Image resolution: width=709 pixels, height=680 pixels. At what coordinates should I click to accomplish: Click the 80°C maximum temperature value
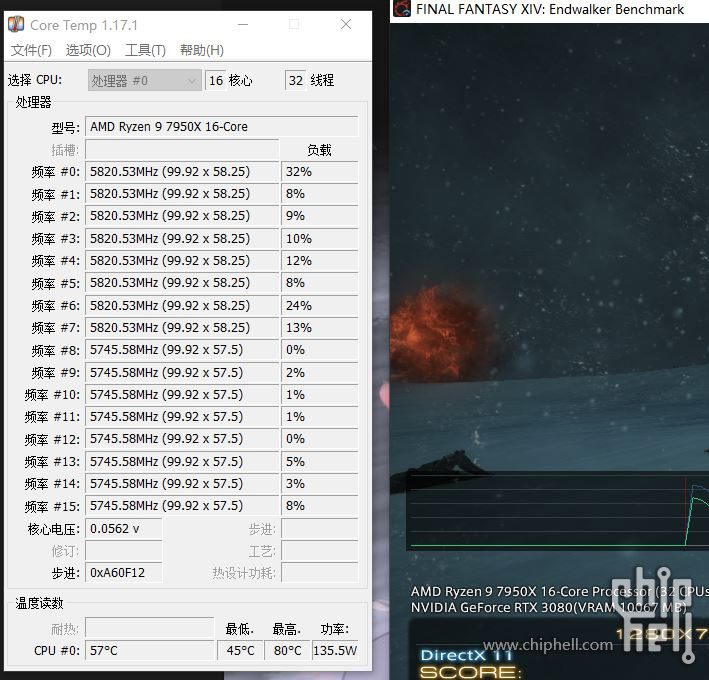click(288, 651)
